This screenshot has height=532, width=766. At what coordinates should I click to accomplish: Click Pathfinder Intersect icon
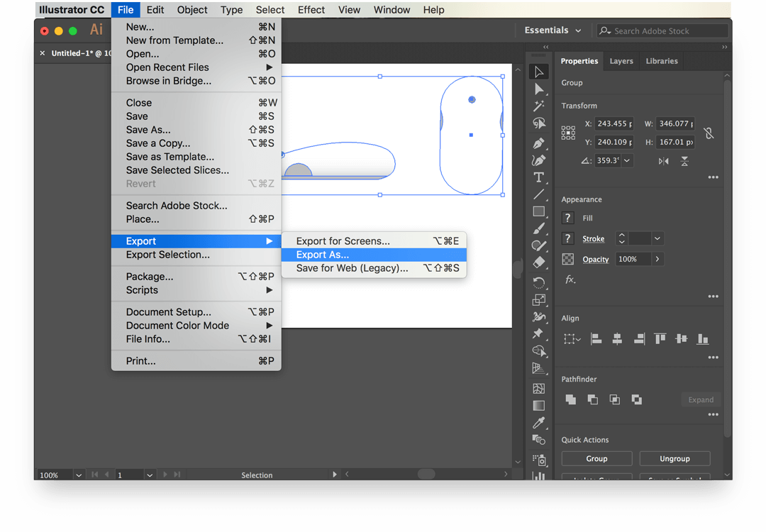coord(614,399)
